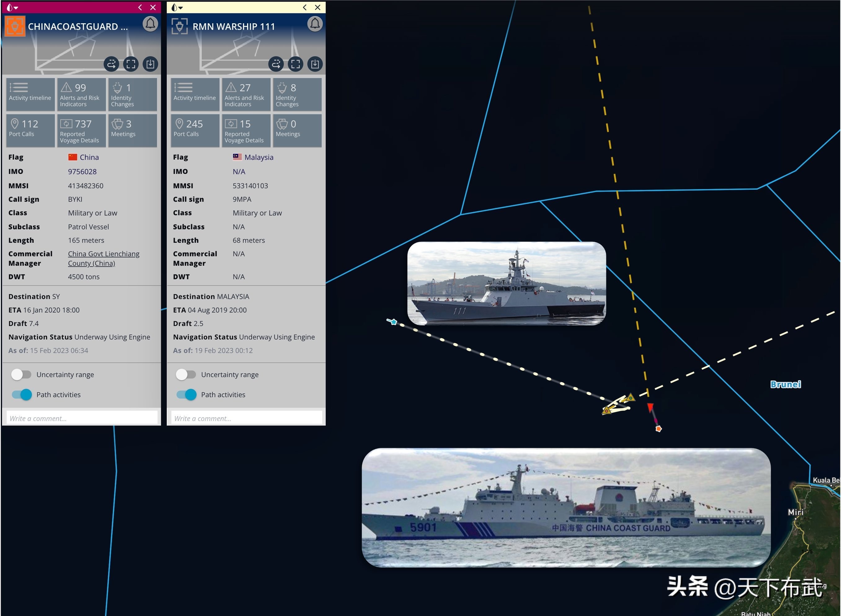View the 245 Port Calls of RMN WARSHIP 111

pyautogui.click(x=195, y=130)
